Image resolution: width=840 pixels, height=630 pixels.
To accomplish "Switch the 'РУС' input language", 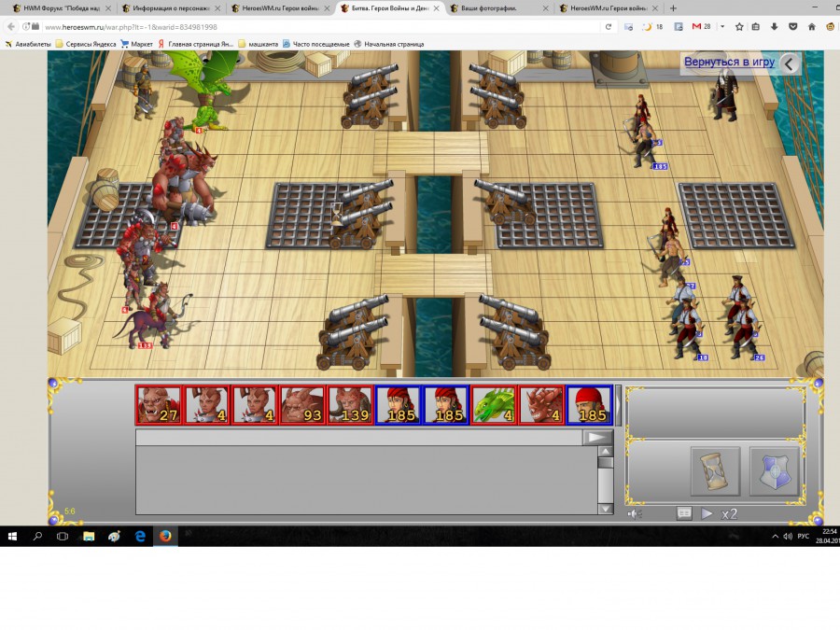I will 803,537.
